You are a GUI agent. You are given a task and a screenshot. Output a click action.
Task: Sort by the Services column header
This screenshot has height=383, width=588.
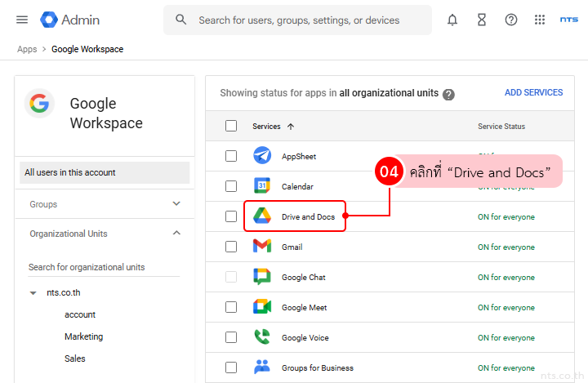tap(266, 127)
